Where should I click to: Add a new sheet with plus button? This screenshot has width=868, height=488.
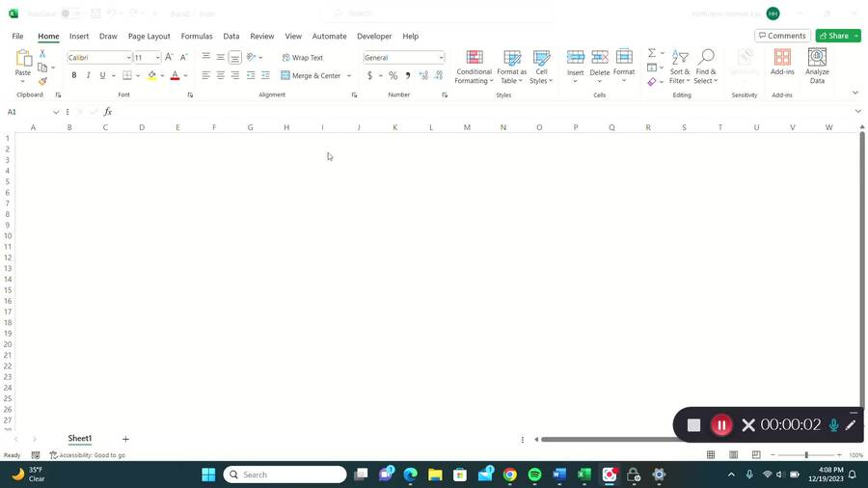(x=125, y=439)
